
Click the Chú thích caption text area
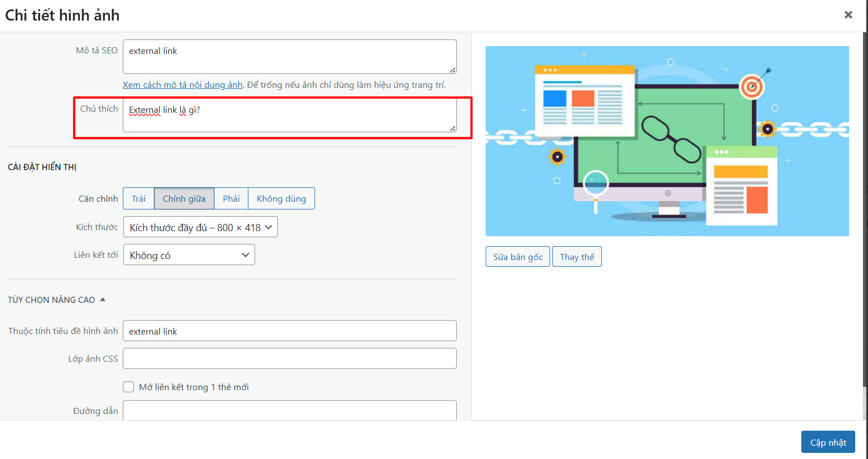coord(290,115)
